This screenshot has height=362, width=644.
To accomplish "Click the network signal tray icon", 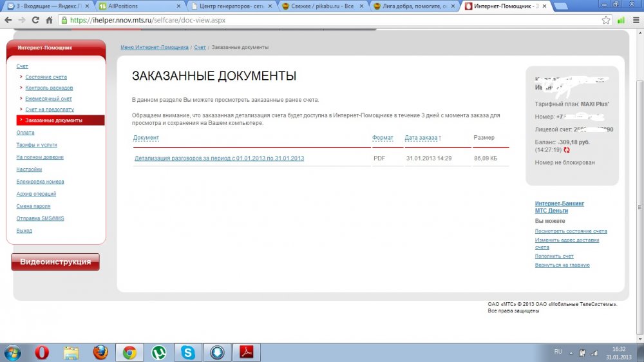I will 594,352.
